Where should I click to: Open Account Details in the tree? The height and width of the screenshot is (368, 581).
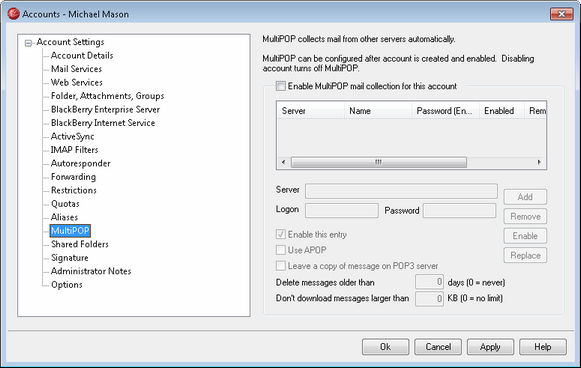click(82, 56)
